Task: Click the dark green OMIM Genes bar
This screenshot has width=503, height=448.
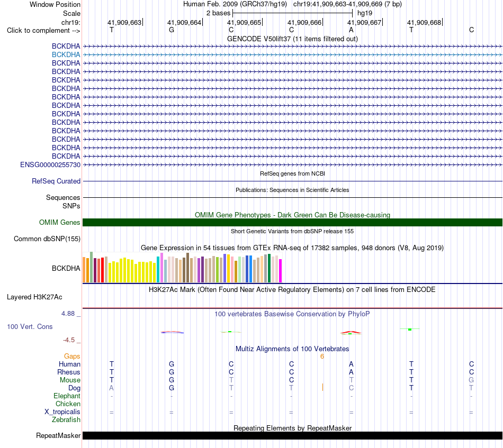Action: (292, 222)
